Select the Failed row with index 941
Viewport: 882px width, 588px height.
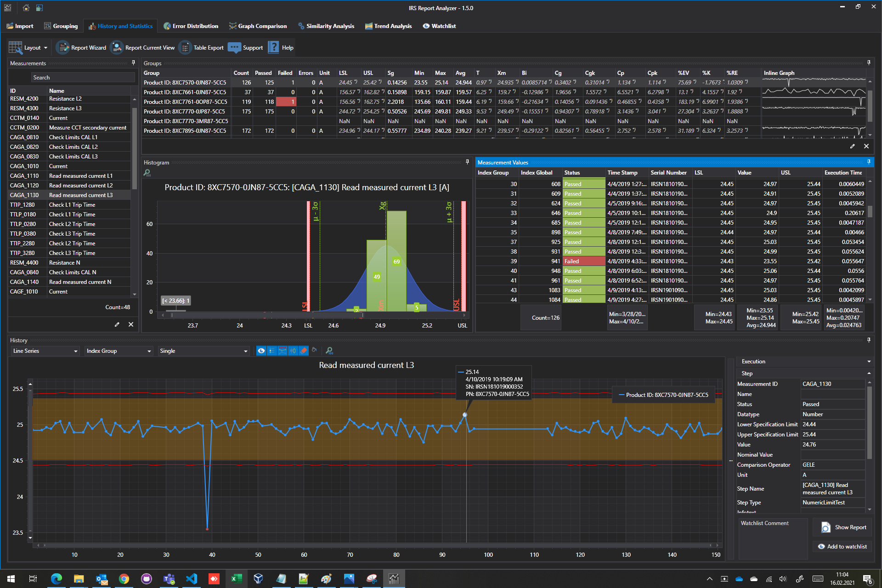click(x=670, y=261)
